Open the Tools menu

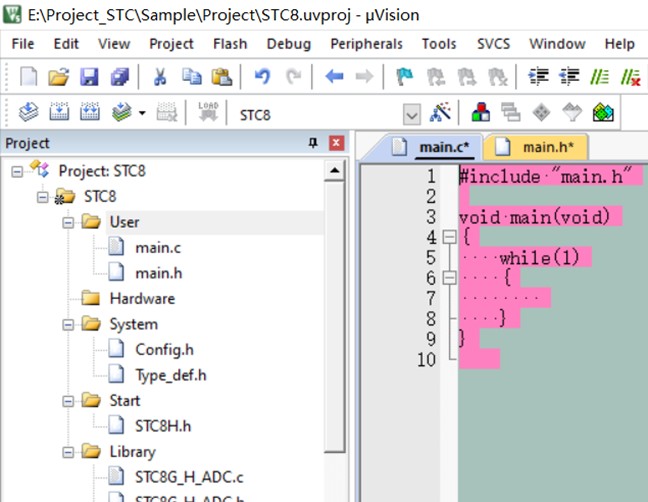(439, 43)
